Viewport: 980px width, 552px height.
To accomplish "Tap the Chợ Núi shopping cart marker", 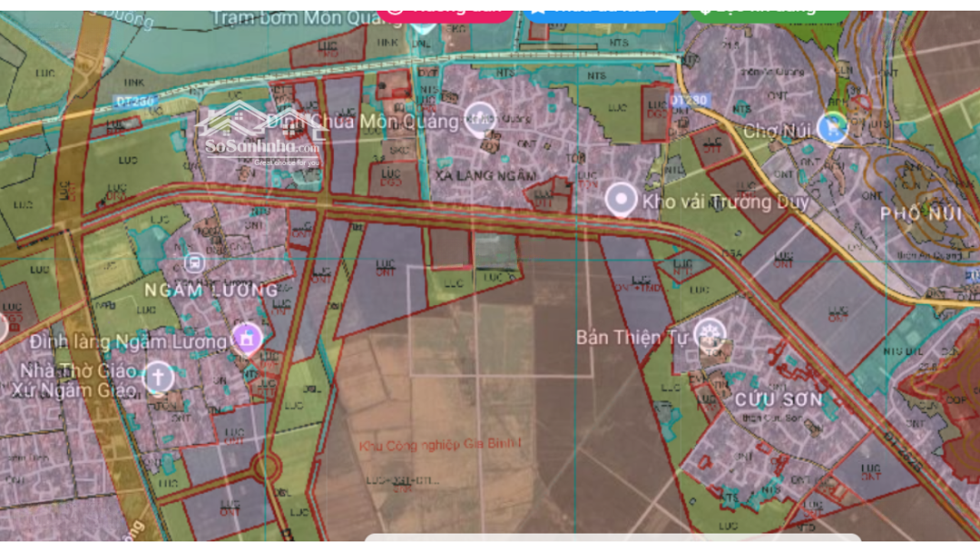I will tap(830, 128).
